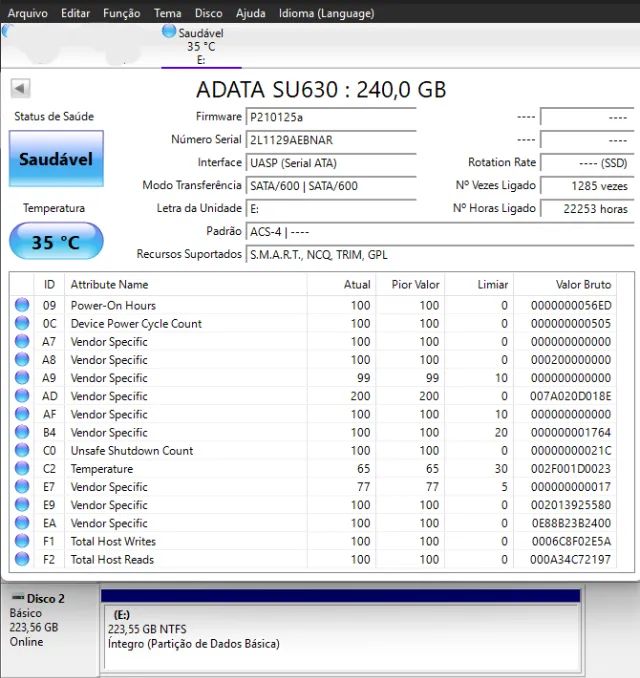
Task: Click the Saudável health status button
Action: [x=56, y=159]
